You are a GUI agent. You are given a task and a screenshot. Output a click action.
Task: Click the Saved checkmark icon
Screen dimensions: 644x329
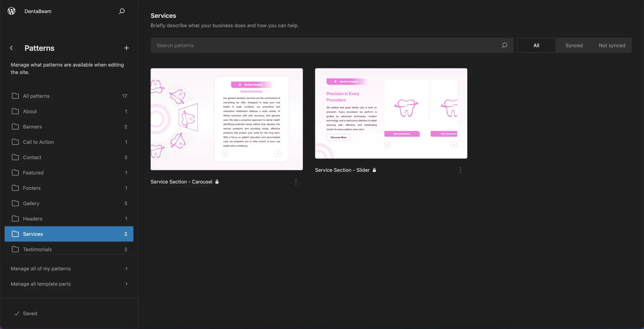[x=17, y=314]
